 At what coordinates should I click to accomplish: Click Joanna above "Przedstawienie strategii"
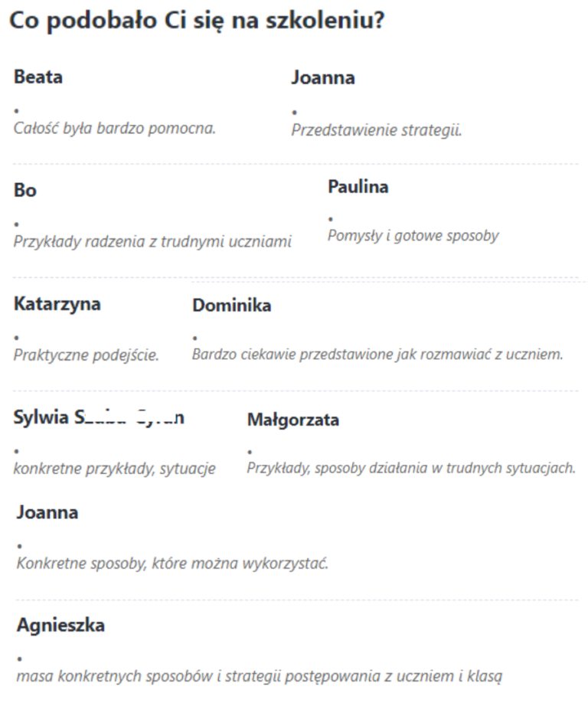point(323,78)
